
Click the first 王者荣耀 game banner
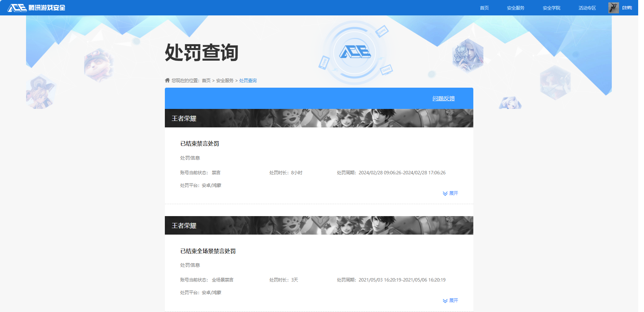(319, 118)
